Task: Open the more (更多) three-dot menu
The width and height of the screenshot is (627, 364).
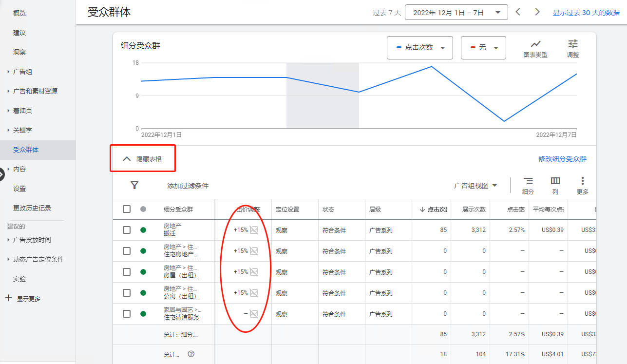Action: [583, 181]
